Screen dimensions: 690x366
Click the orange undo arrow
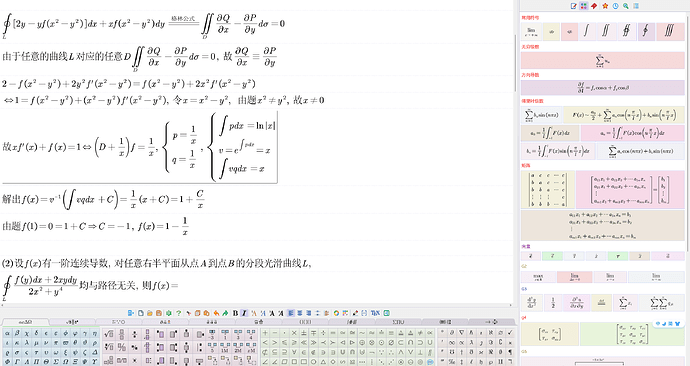pos(216,313)
